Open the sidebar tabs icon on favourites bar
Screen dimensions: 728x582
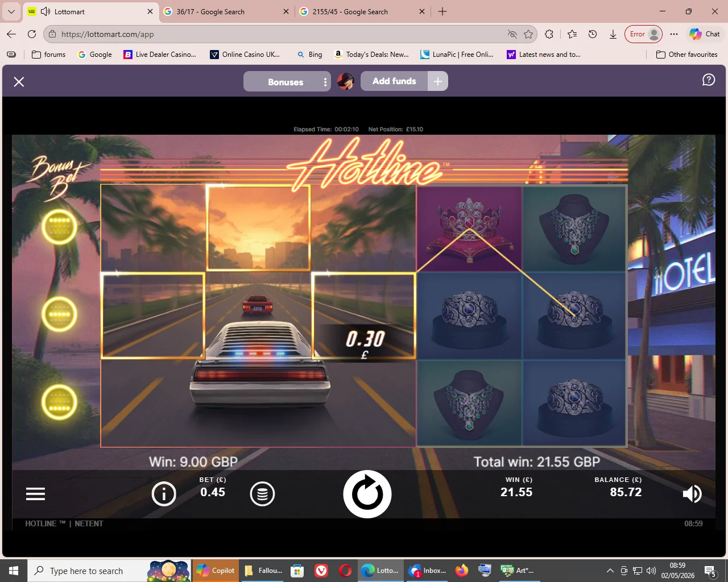pyautogui.click(x=11, y=55)
